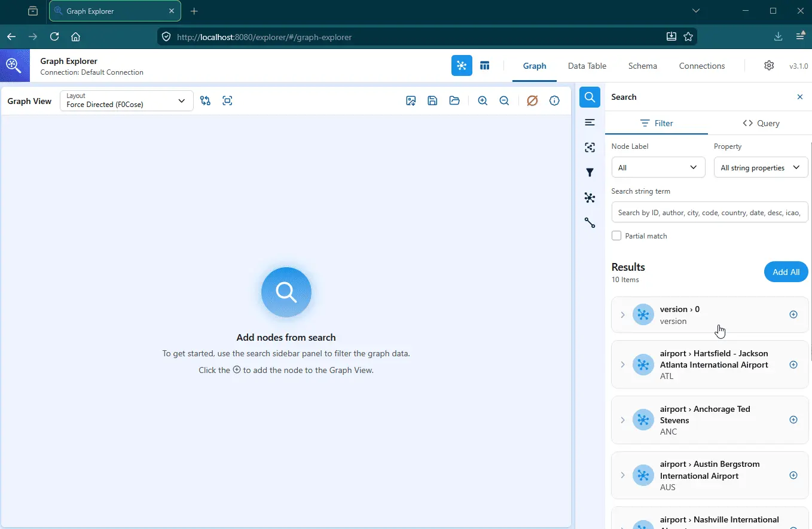This screenshot has height=529, width=812.
Task: Open the node styling sidebar icon
Action: point(590,198)
